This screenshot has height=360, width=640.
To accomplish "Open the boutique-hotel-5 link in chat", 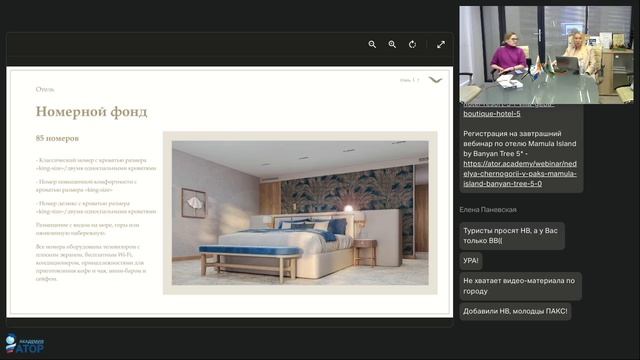I will tap(491, 113).
